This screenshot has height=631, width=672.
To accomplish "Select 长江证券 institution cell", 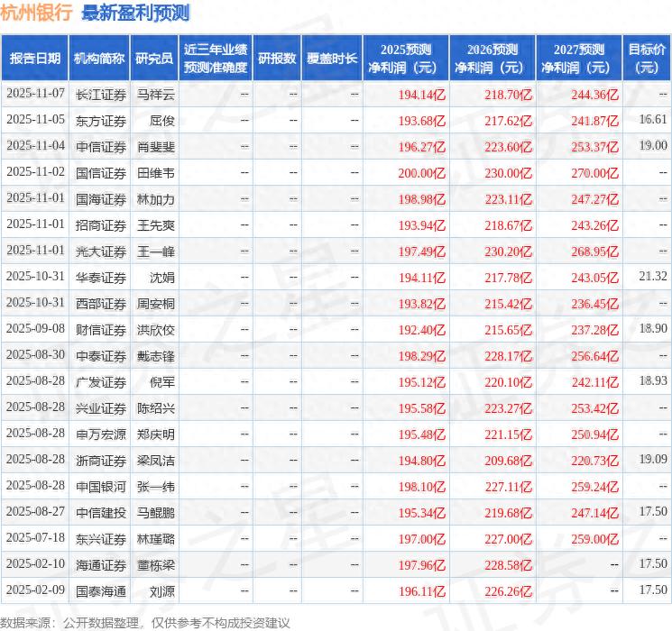I will 101,95.
